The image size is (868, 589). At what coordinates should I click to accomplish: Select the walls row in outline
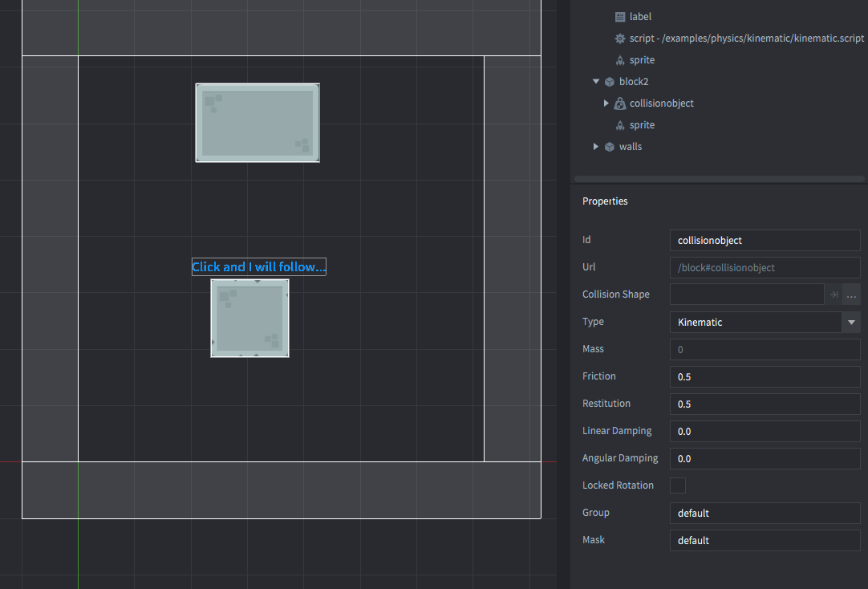(631, 148)
